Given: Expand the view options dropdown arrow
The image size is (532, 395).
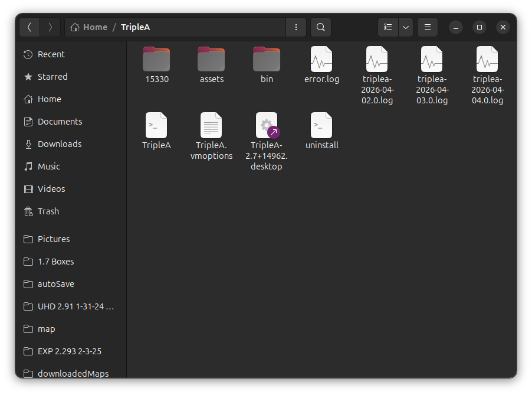Looking at the screenshot, I should (405, 27).
